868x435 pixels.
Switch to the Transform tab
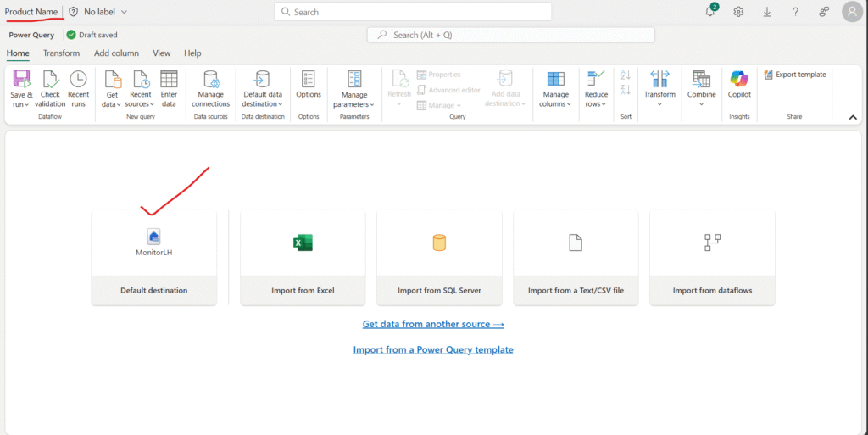coord(61,53)
